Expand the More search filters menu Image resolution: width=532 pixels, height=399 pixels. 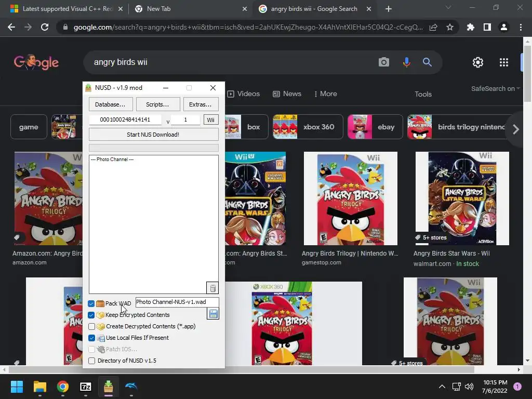tap(325, 94)
